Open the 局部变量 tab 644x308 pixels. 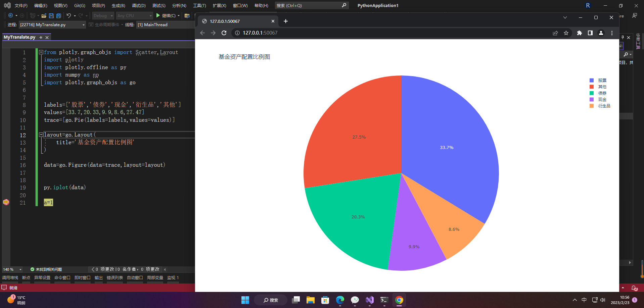tap(155, 278)
